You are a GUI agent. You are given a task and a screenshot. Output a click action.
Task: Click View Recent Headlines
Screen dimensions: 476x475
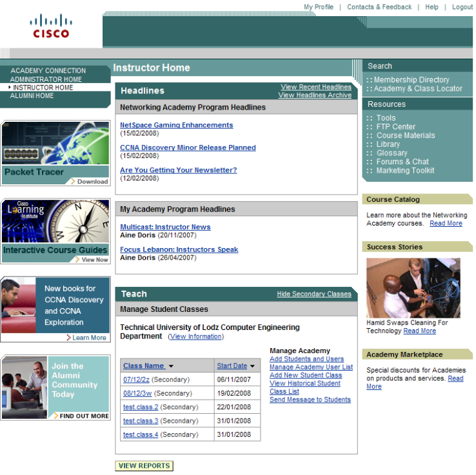tap(316, 87)
